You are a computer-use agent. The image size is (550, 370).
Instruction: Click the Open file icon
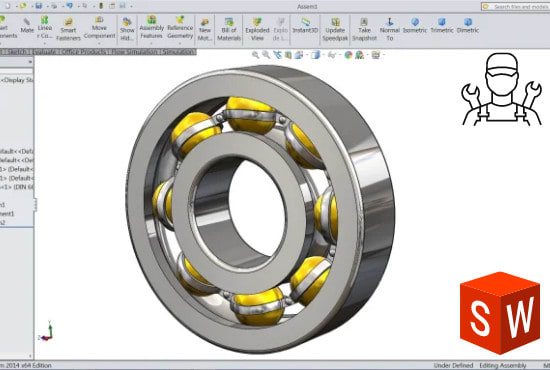[23, 6]
